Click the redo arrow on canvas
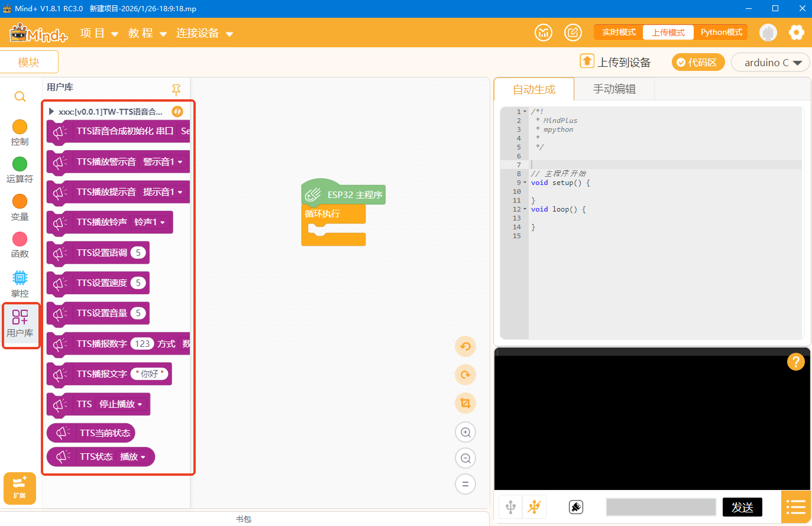Image resolution: width=812 pixels, height=526 pixels. 465,375
